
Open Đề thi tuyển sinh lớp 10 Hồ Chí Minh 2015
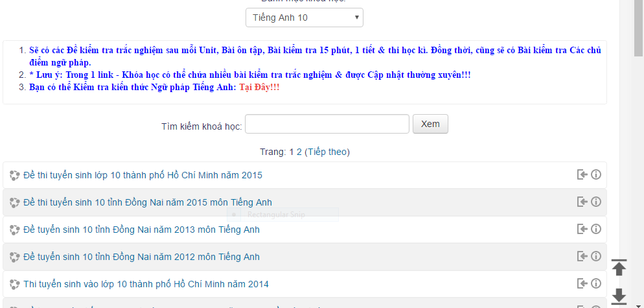click(143, 175)
